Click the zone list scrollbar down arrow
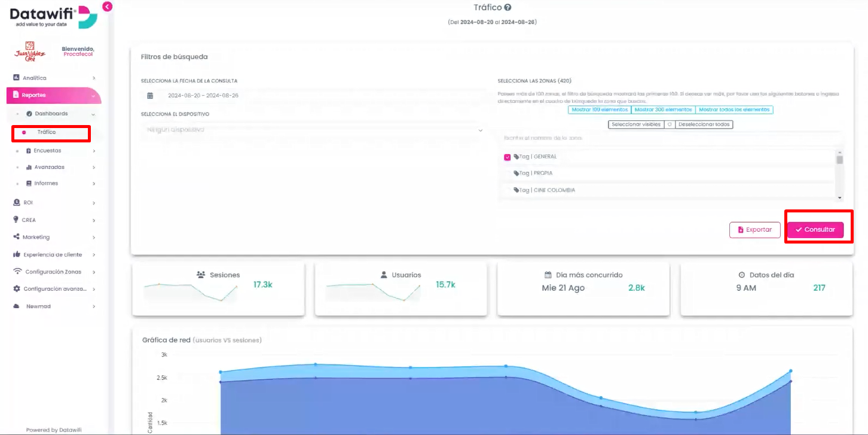 pos(840,197)
